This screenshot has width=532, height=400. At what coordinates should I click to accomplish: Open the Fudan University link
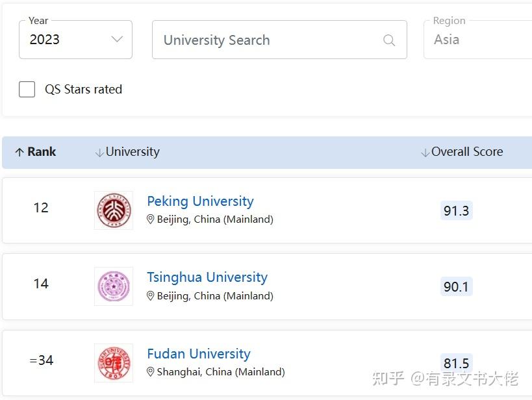[x=198, y=353]
